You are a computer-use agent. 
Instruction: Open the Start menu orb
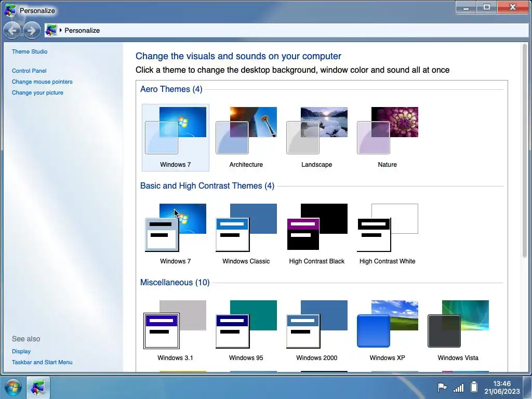13,387
